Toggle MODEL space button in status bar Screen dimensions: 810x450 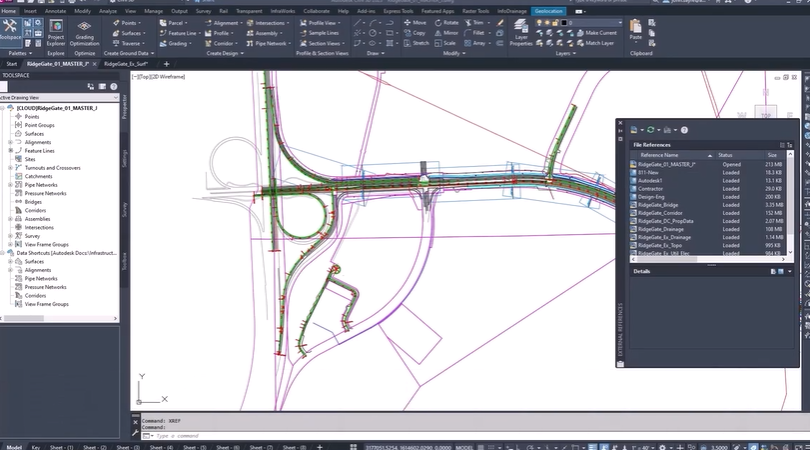pos(464,447)
